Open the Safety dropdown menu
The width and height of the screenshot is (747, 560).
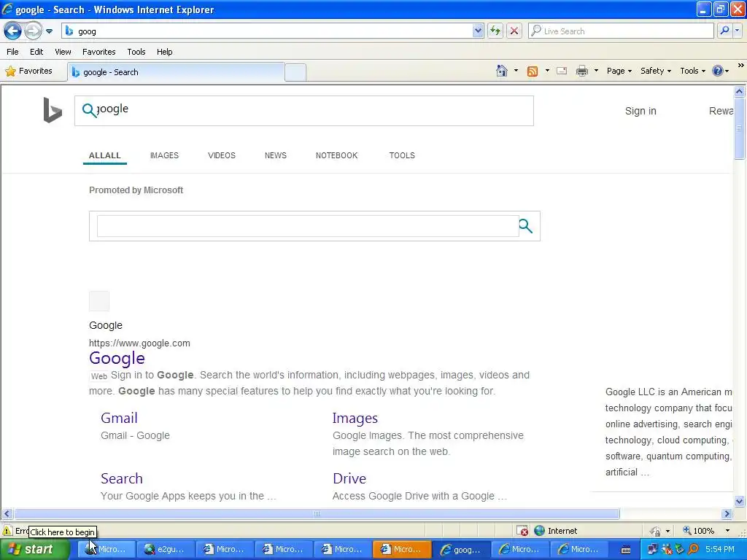pyautogui.click(x=656, y=71)
